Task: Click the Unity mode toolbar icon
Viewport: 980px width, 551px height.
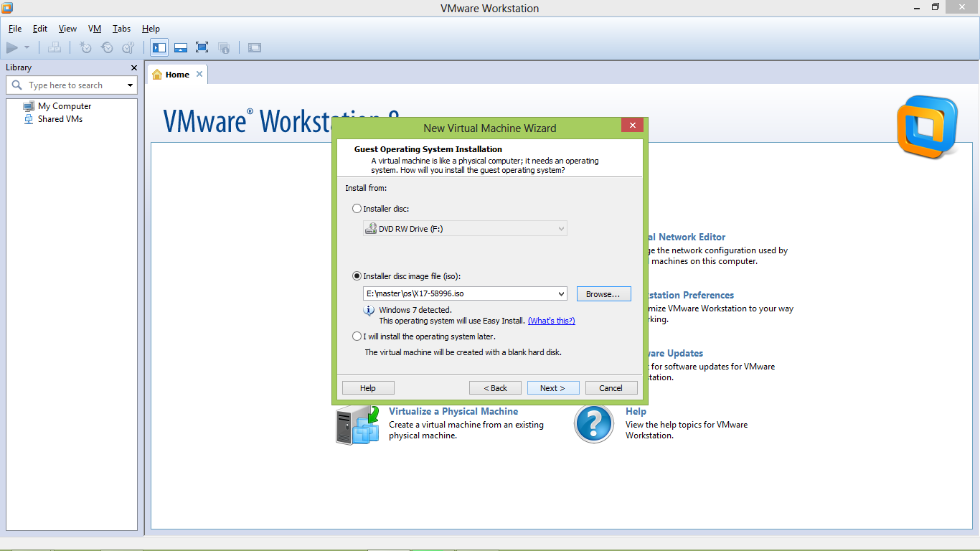Action: (224, 47)
